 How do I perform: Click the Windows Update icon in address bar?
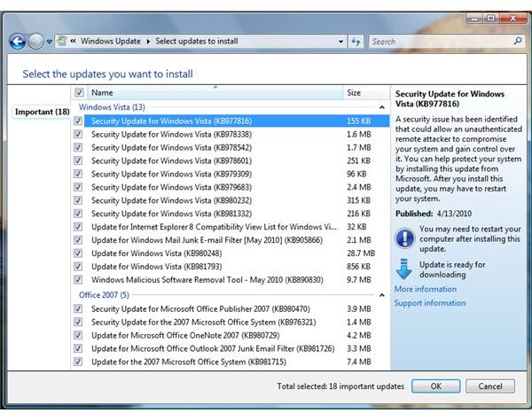point(62,41)
